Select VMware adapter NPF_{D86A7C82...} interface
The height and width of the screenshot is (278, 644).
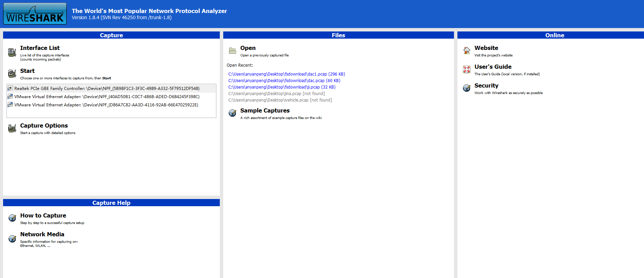(x=112, y=105)
